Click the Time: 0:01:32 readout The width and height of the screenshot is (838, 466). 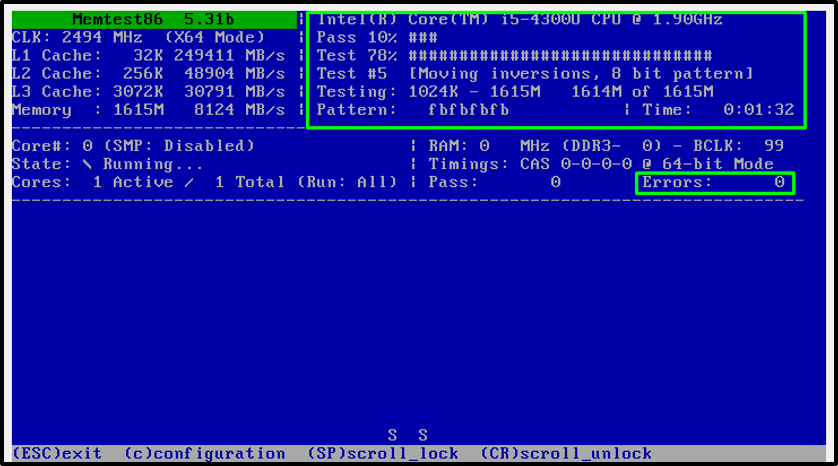(718, 110)
